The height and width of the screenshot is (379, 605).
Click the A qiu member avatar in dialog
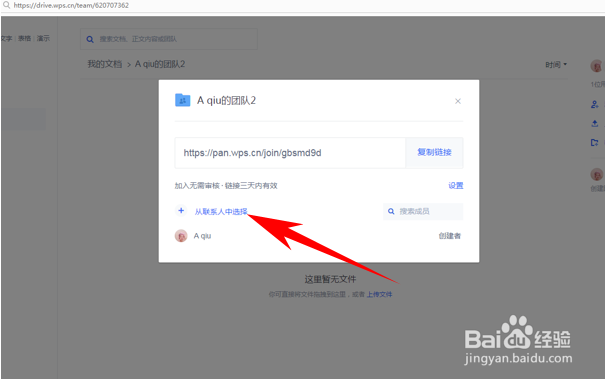181,236
